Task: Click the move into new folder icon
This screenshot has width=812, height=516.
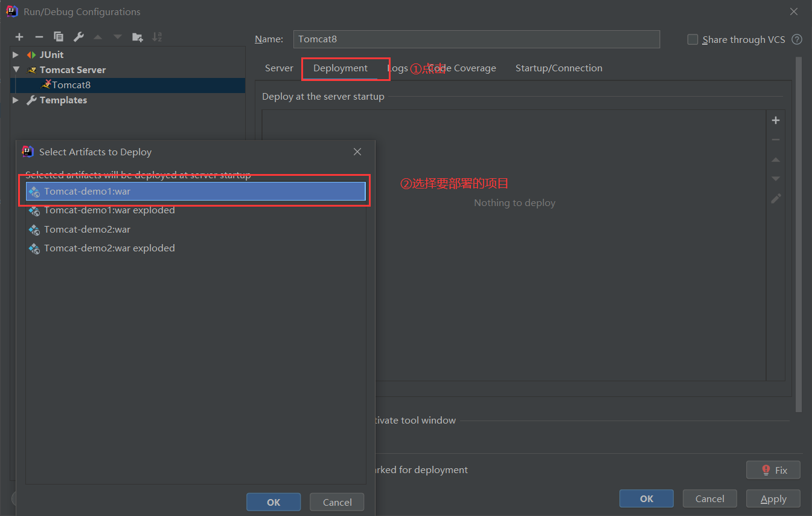Action: click(138, 37)
